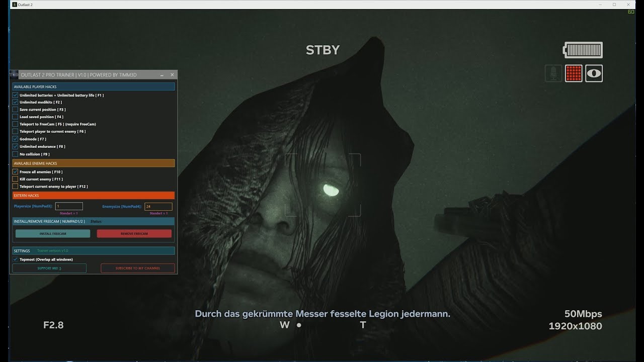Enable No collision [F9]

(x=15, y=154)
